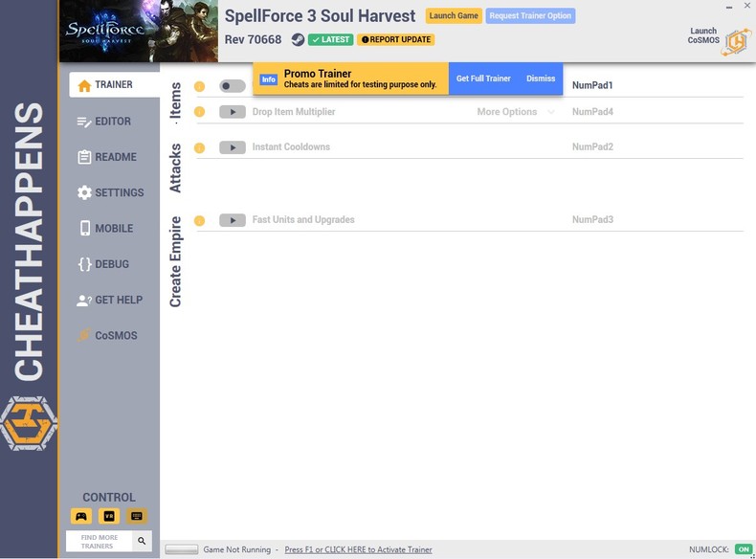The width and height of the screenshot is (756, 559).
Task: Click the Launch Game button
Action: (454, 15)
